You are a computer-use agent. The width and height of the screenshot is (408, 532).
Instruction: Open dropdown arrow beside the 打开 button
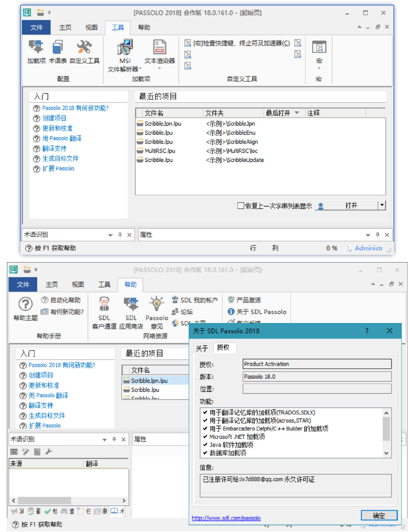point(382,205)
